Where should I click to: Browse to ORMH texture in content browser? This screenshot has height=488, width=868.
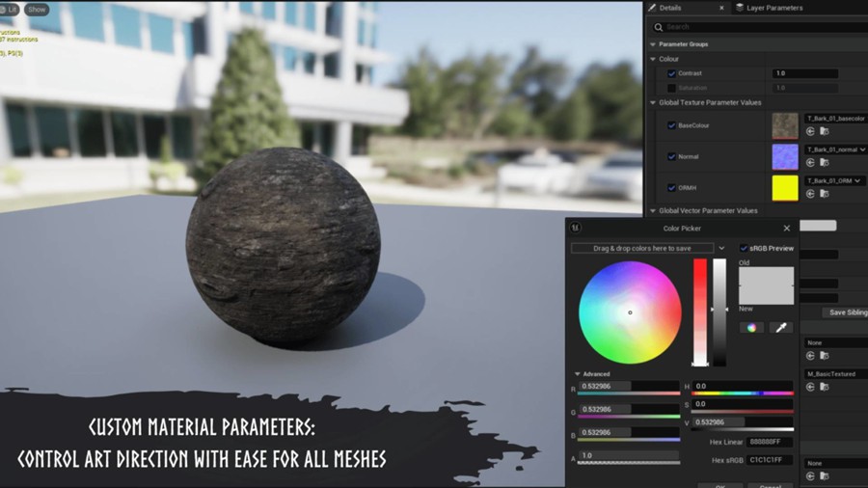(823, 194)
